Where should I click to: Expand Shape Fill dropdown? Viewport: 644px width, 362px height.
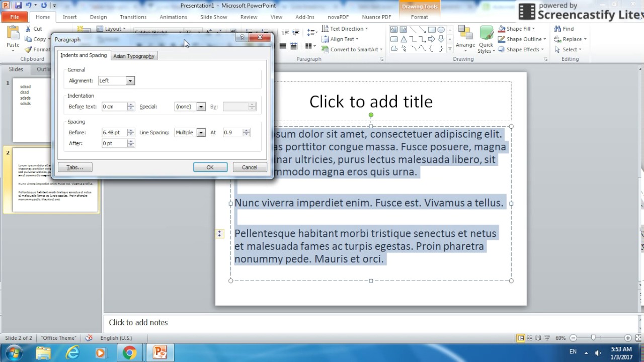pyautogui.click(x=533, y=29)
